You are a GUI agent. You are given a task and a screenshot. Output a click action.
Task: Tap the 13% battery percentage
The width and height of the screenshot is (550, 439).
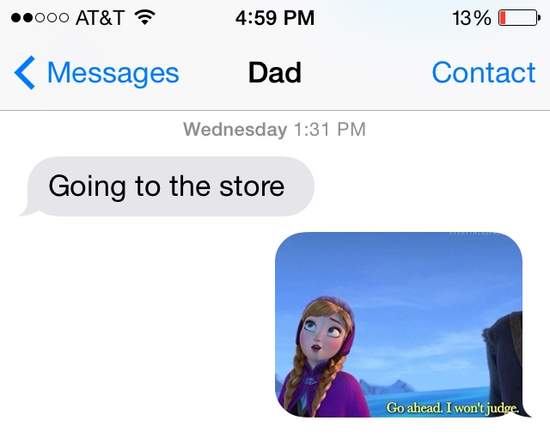(x=471, y=18)
